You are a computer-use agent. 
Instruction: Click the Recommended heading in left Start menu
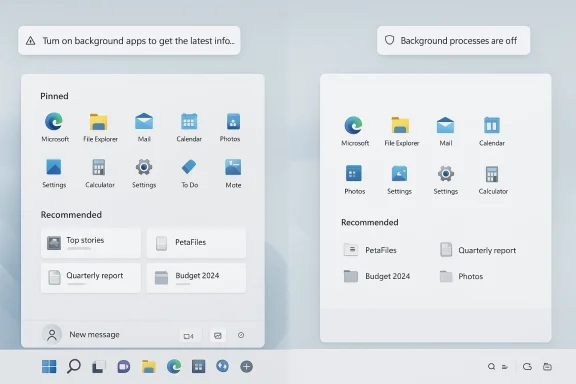pyautogui.click(x=71, y=215)
